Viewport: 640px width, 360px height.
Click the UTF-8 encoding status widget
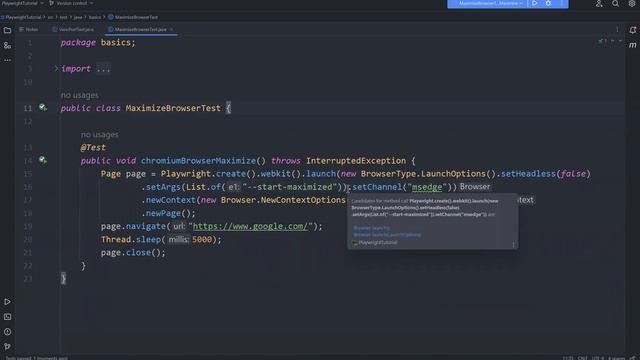pyautogui.click(x=597, y=358)
